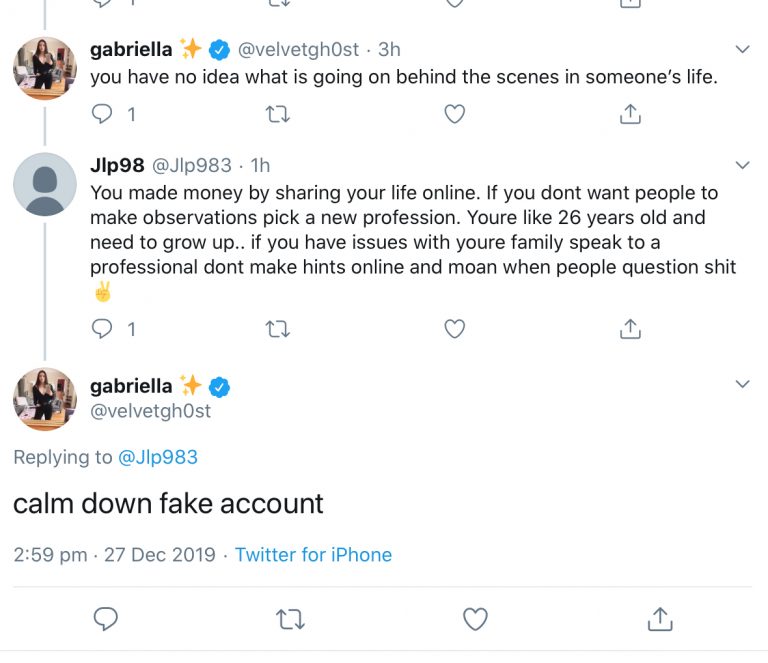
Task: Share the Jlp98 tweet
Action: pyautogui.click(x=630, y=329)
